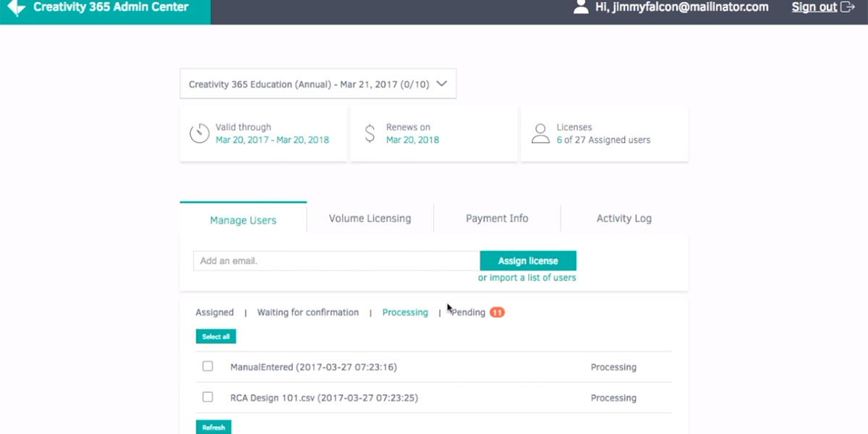This screenshot has width=868, height=434.
Task: Expand the Creativity 365 Education license dropdown
Action: 442,83
